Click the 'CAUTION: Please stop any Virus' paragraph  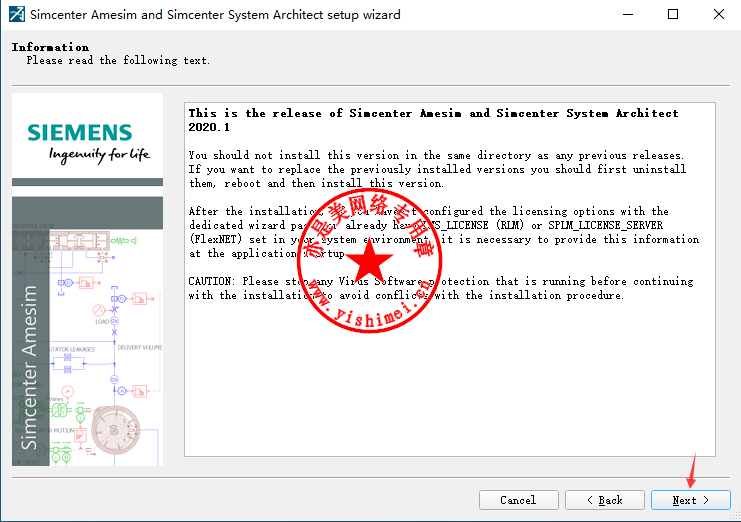(x=440, y=288)
